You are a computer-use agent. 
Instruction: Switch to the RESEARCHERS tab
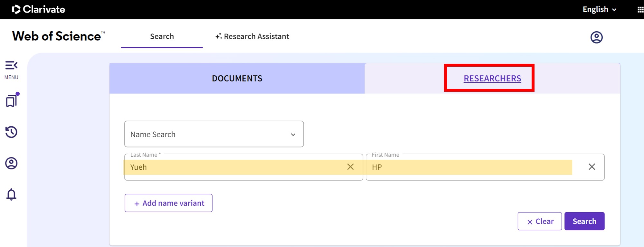tap(492, 78)
